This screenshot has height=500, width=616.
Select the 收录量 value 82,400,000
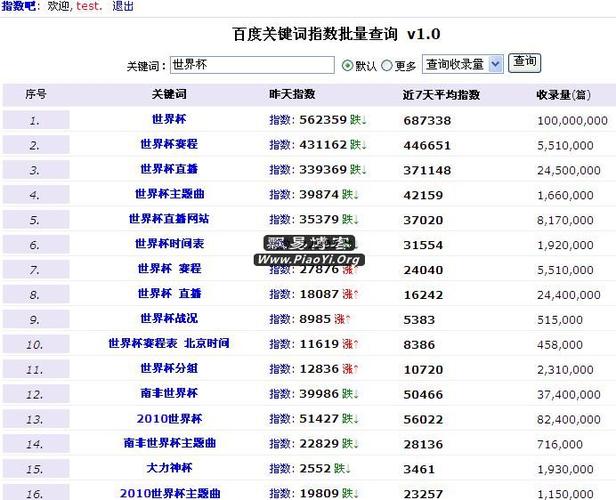click(569, 419)
